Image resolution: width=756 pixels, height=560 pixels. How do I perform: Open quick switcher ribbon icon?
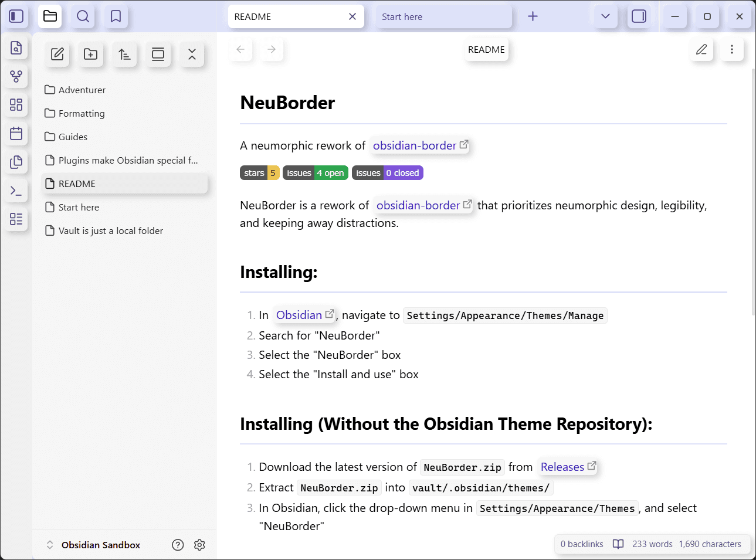click(x=16, y=48)
